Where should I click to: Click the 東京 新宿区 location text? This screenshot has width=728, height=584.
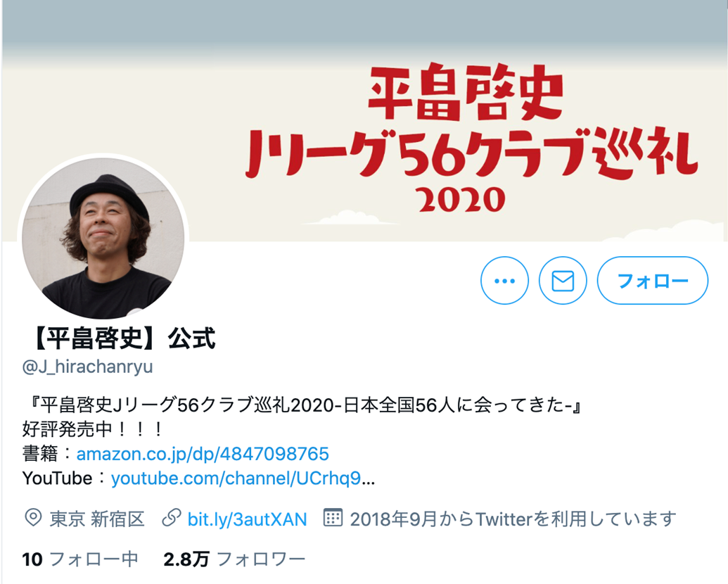click(x=97, y=519)
